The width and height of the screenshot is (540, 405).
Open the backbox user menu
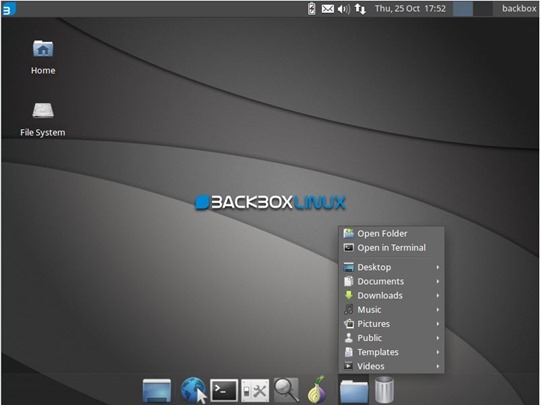[519, 9]
